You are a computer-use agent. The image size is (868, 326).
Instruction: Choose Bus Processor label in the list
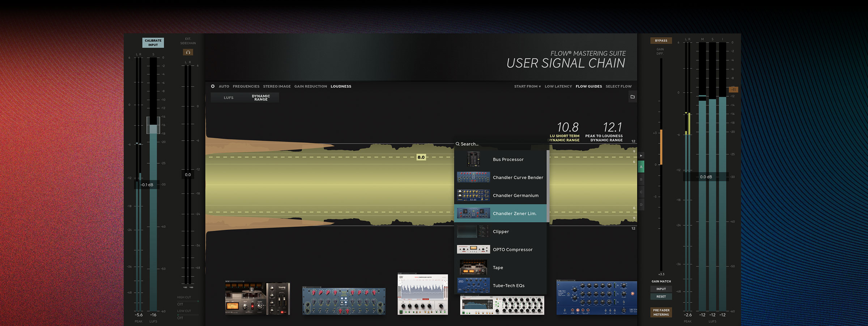pyautogui.click(x=508, y=159)
